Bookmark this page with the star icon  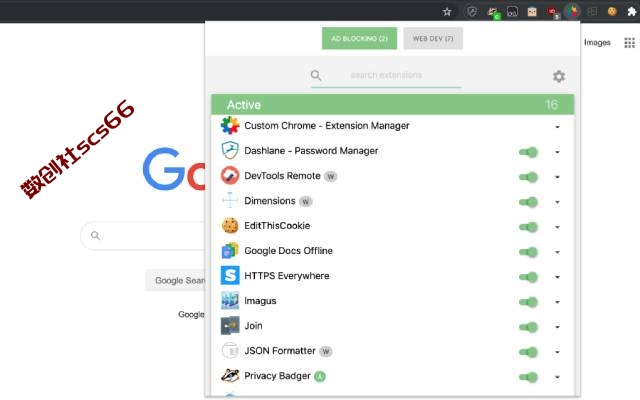click(447, 11)
